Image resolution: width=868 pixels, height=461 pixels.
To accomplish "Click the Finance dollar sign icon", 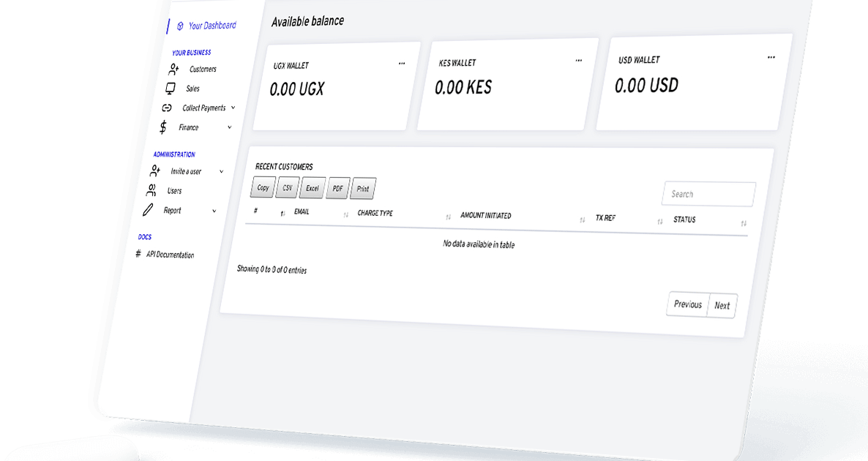I will (162, 127).
